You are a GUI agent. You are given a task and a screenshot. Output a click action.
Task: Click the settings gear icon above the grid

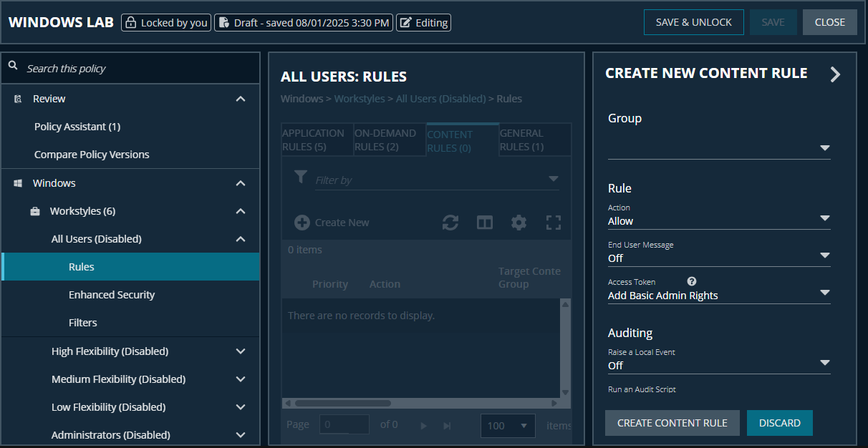[x=519, y=223]
